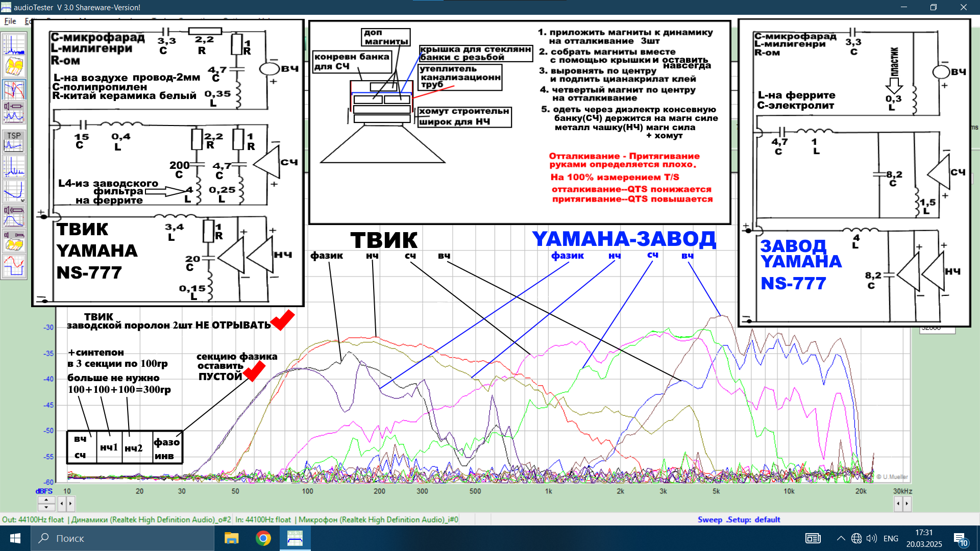
Task: Click the Windows search box
Action: point(122,538)
